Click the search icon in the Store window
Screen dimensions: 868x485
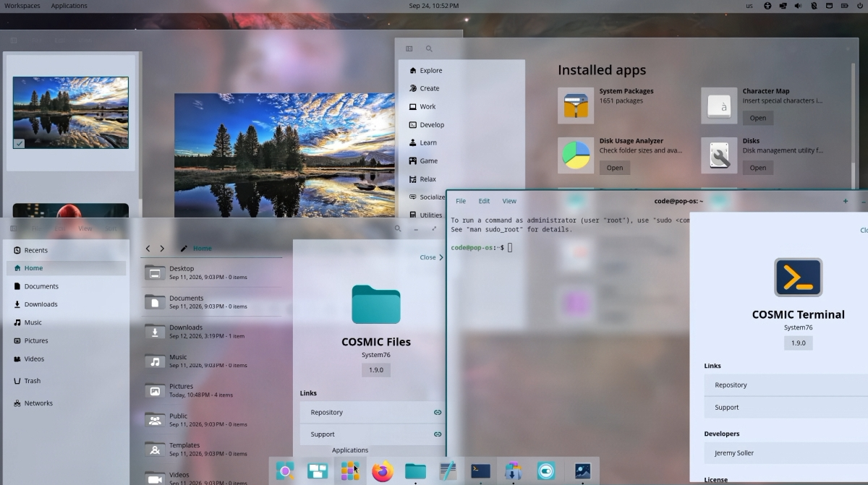point(429,49)
